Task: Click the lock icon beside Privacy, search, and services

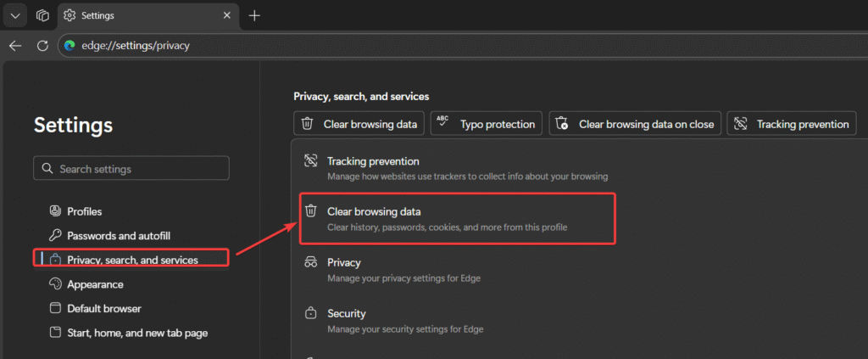Action: pos(55,260)
